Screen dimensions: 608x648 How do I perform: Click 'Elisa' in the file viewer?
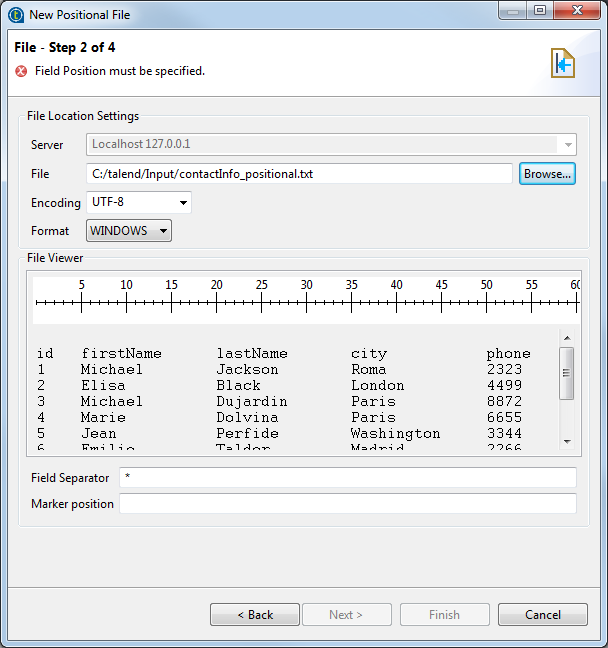point(103,386)
